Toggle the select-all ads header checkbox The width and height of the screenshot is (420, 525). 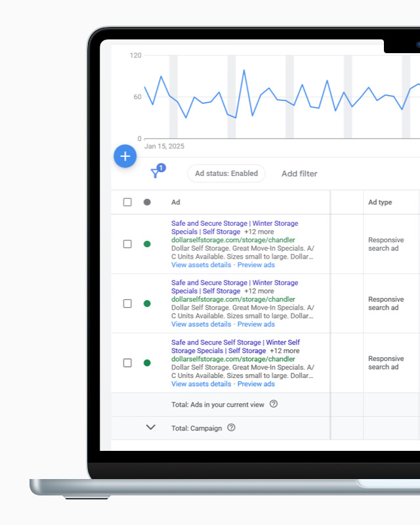click(x=127, y=202)
